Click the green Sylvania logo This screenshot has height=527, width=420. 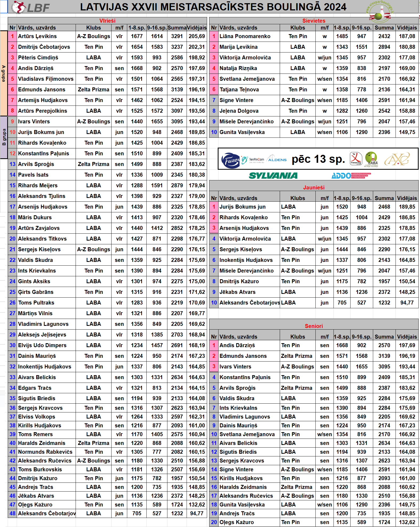tap(273, 176)
